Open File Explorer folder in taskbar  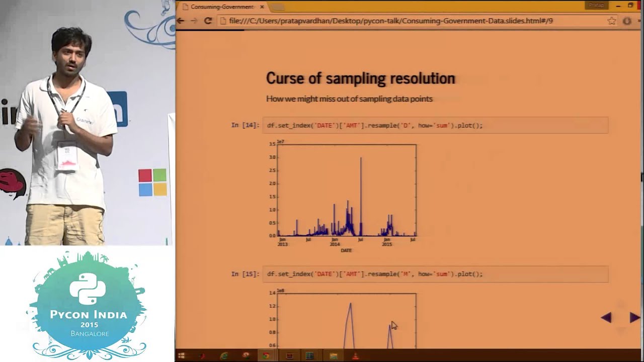333,356
